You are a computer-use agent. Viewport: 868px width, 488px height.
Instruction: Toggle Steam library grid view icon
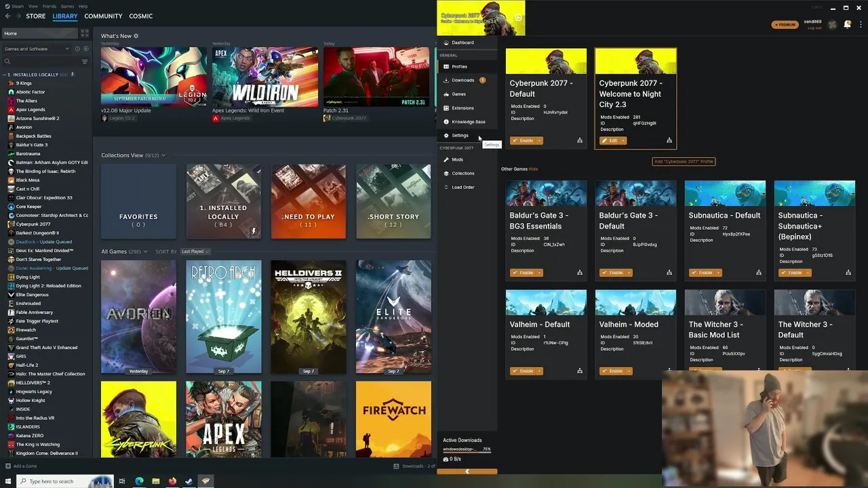(x=85, y=33)
